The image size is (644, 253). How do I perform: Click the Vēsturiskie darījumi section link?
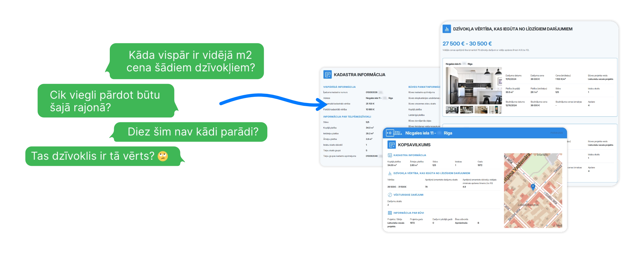click(408, 195)
